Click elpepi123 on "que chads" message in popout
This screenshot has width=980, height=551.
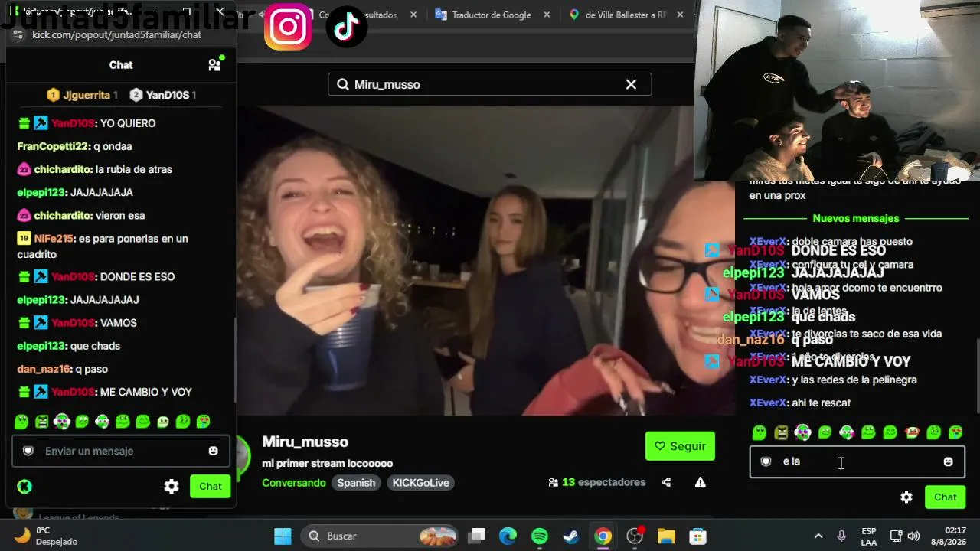pyautogui.click(x=41, y=346)
